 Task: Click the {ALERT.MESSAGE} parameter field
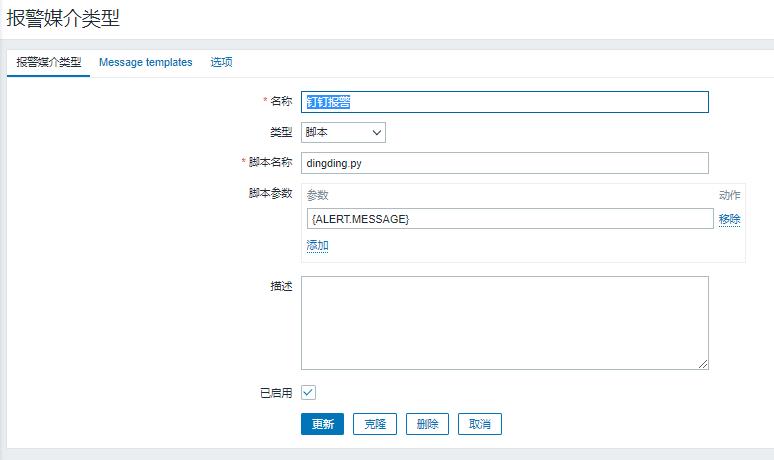pos(509,219)
